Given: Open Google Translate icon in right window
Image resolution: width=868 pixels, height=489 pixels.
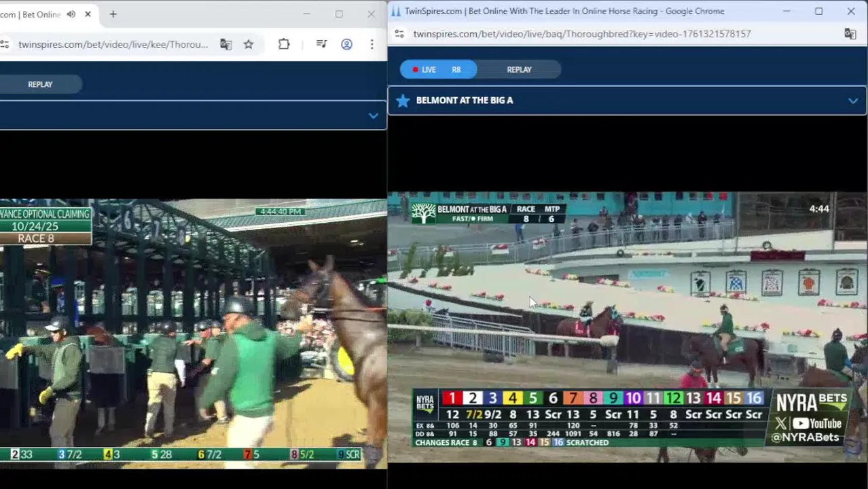Looking at the screenshot, I should coord(850,34).
